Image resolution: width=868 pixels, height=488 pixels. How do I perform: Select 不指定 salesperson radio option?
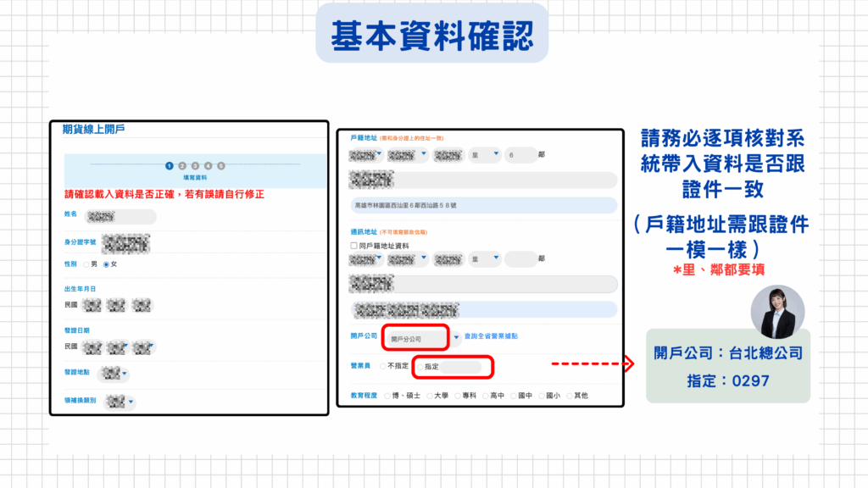[x=383, y=366]
